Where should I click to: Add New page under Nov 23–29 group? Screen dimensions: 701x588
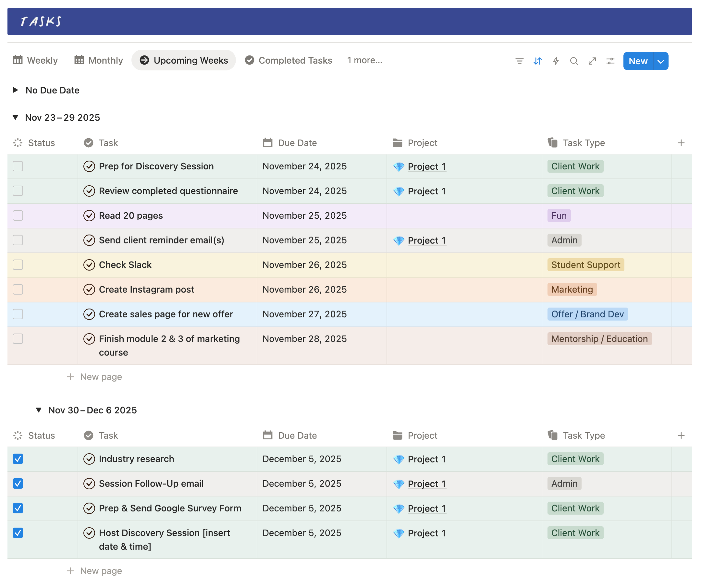tap(94, 377)
